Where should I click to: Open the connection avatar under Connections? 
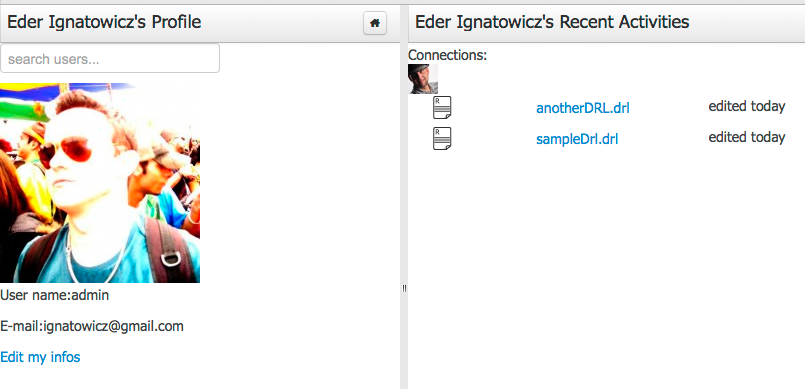(x=423, y=79)
